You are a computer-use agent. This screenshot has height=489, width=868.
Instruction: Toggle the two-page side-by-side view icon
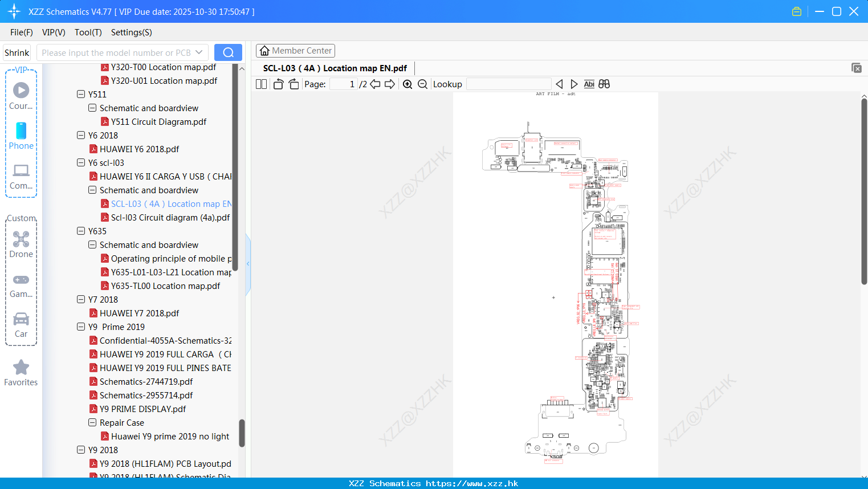tap(261, 84)
